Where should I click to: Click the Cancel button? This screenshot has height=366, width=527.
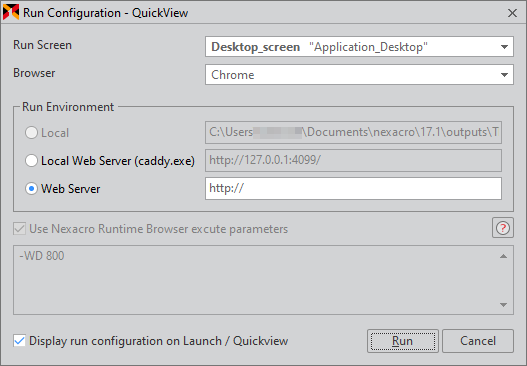pos(478,341)
